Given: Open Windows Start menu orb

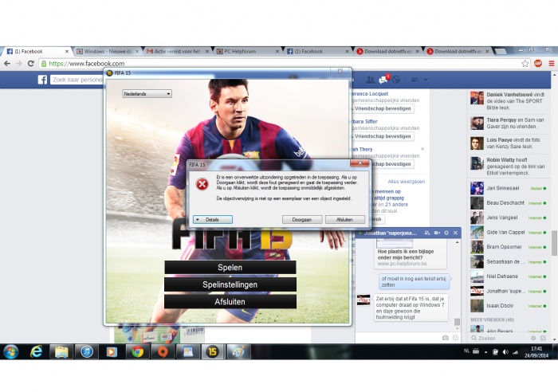Looking at the screenshot, I should pos(11,352).
